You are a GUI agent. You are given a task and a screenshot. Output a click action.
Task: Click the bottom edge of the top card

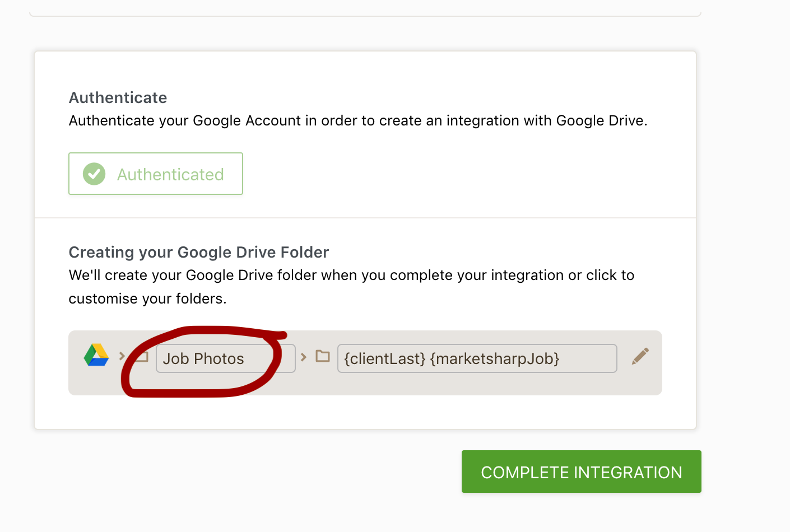[365, 16]
